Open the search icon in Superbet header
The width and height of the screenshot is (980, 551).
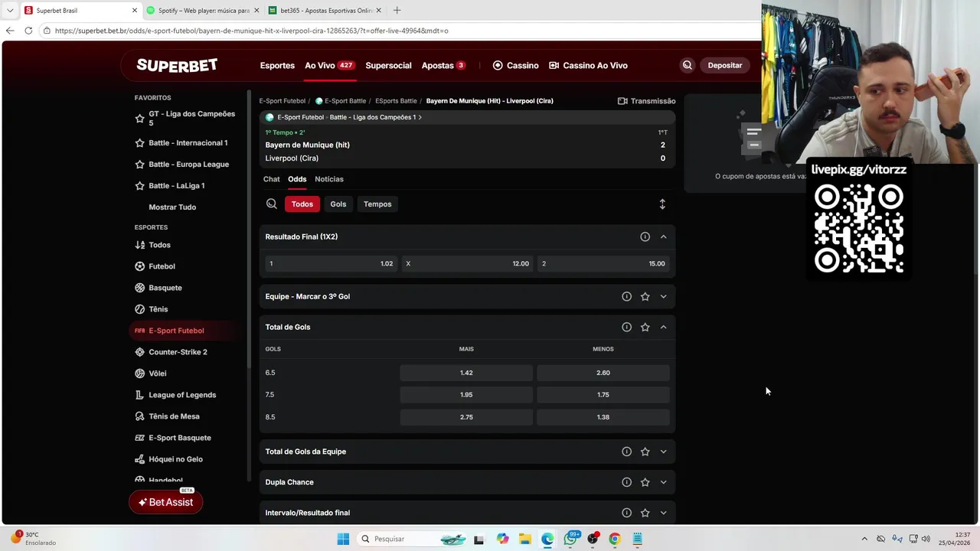[x=687, y=65]
